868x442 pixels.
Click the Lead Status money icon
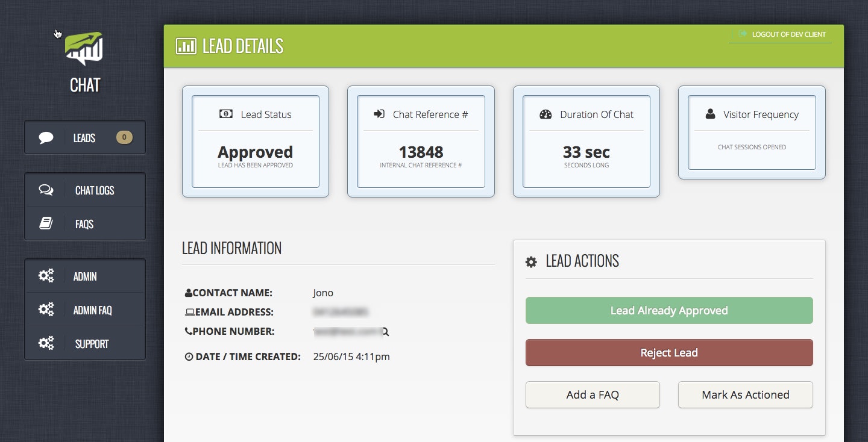tap(226, 114)
